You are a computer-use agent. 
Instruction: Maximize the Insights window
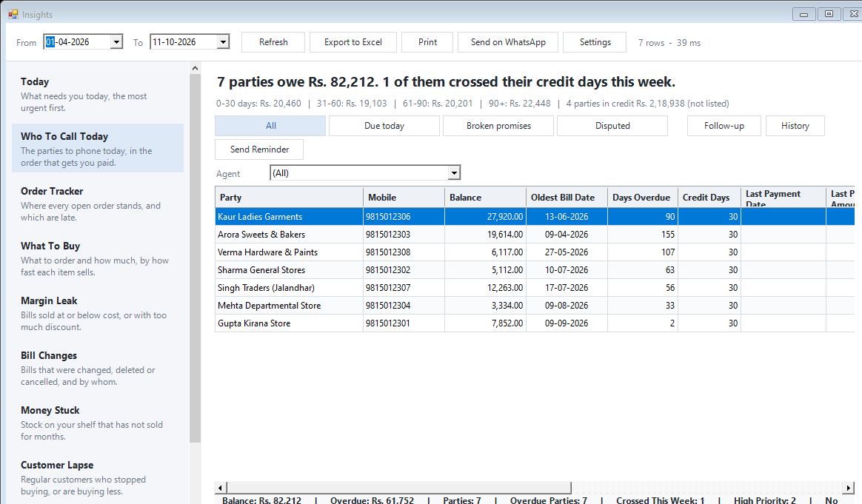(829, 14)
